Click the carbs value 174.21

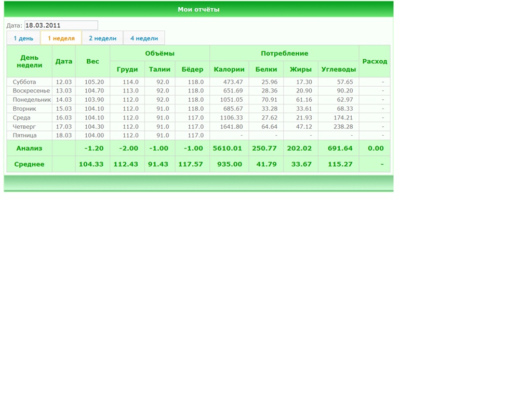[343, 118]
